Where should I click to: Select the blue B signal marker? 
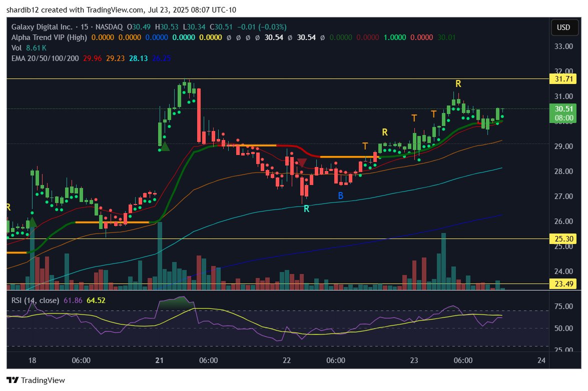pyautogui.click(x=340, y=195)
